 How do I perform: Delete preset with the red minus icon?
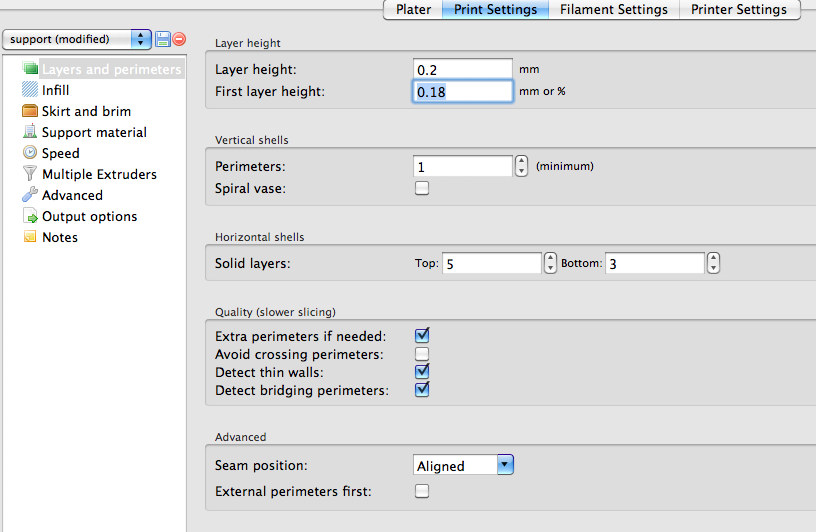[x=179, y=39]
